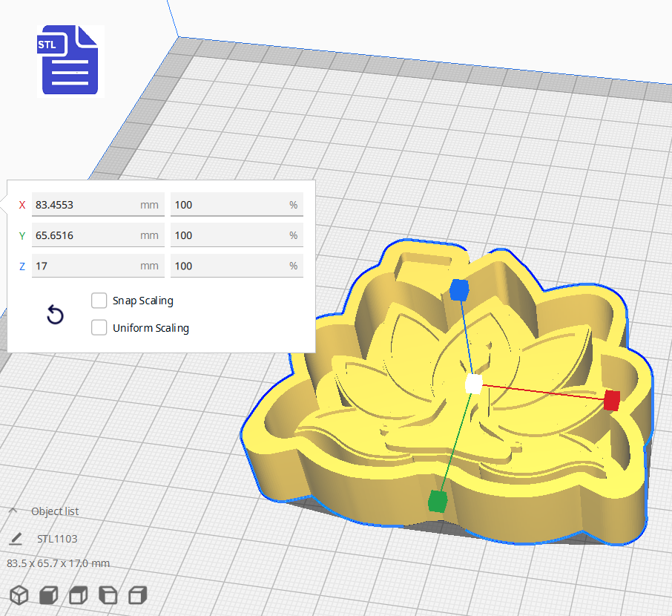The height and width of the screenshot is (616, 672).
Task: Select the 3D perspective view icon
Action: pos(19,595)
